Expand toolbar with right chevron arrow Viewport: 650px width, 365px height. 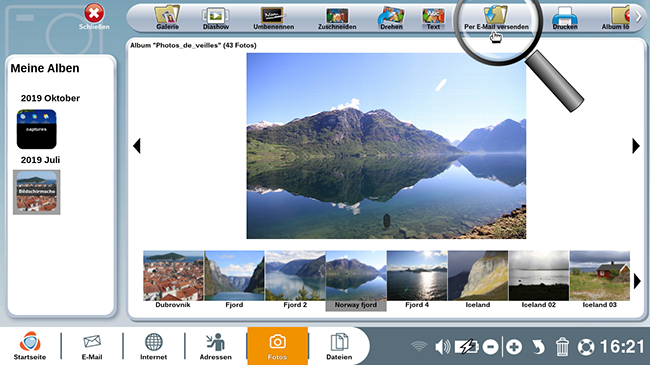[x=639, y=16]
